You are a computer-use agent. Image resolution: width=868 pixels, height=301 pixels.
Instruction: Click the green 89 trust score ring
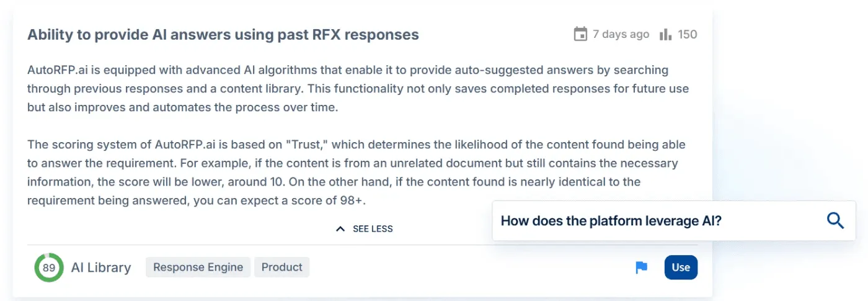click(49, 267)
